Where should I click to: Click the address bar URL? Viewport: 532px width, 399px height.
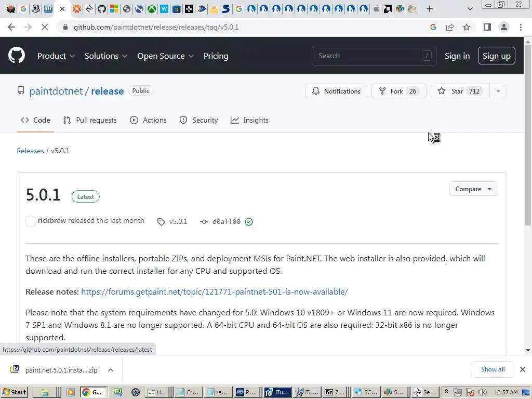coord(156,27)
